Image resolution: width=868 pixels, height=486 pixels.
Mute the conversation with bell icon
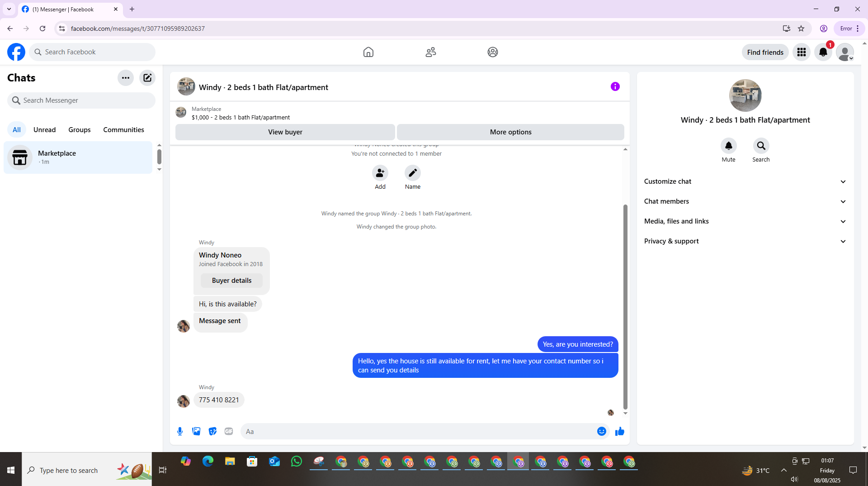pos(729,146)
